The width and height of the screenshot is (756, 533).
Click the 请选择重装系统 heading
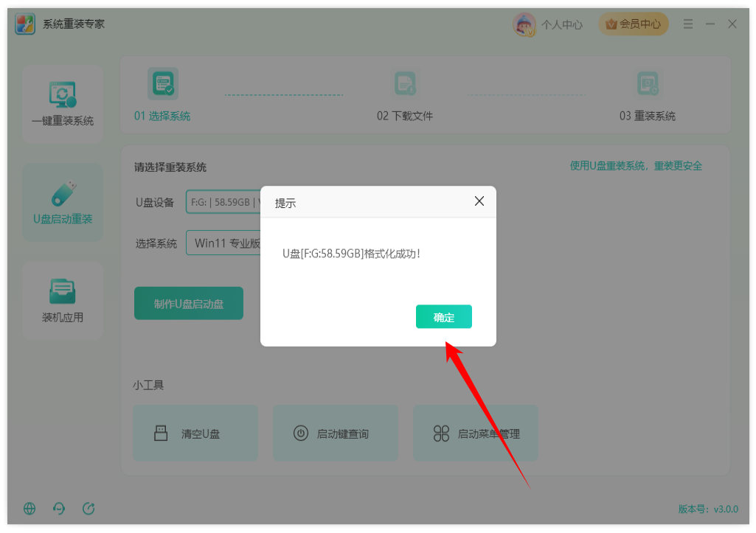pos(170,167)
